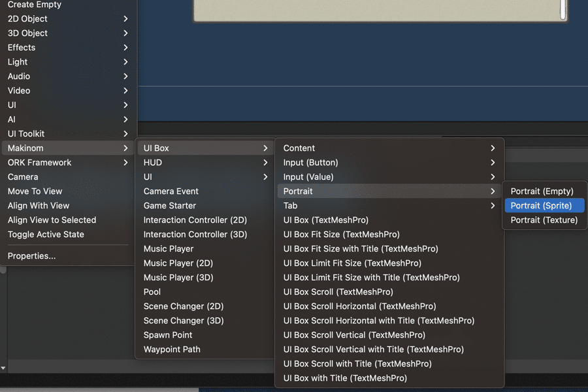Choose Create Empty from the context menu
588x392 pixels.
point(67,5)
